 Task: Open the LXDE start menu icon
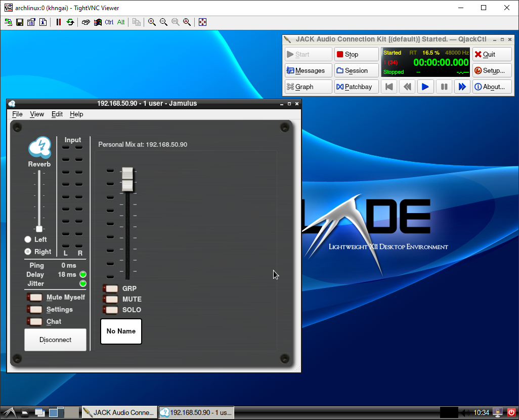pos(9,412)
